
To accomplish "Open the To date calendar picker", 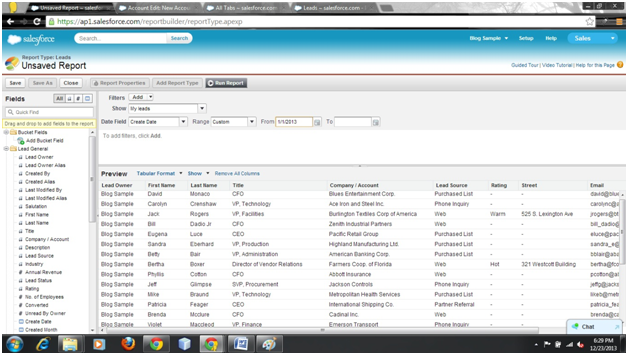I will click(x=376, y=122).
